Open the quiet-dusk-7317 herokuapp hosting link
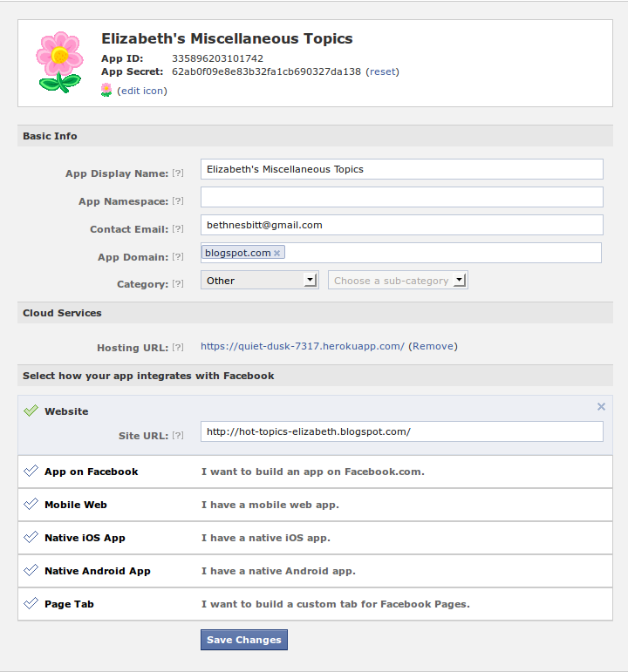The width and height of the screenshot is (628, 672). 303,346
